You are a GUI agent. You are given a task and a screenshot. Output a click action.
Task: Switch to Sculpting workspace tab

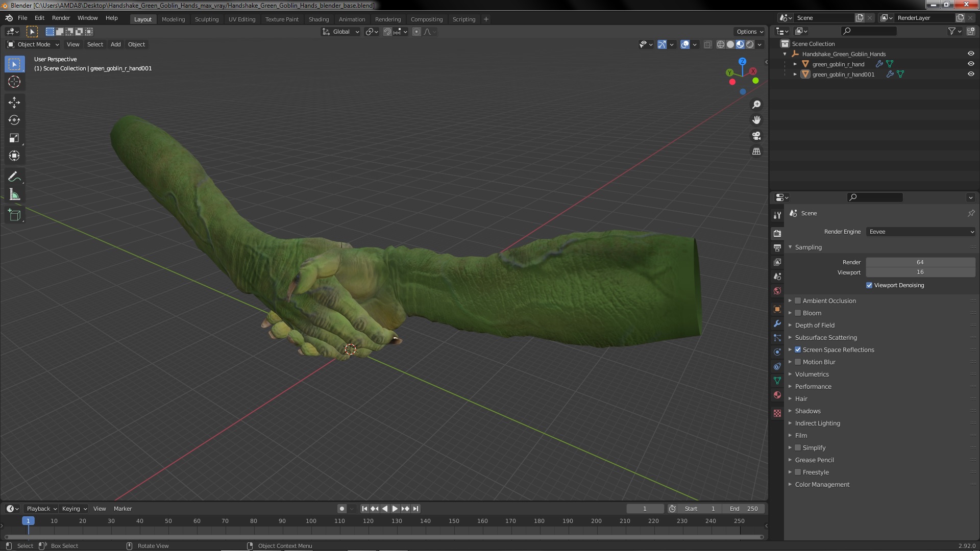coord(206,19)
